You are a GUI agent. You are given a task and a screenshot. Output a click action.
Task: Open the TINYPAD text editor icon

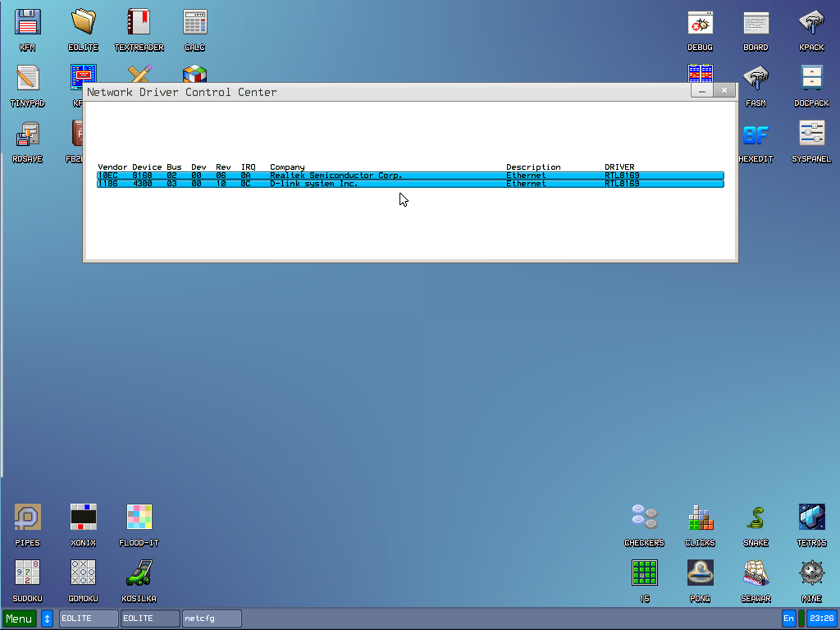pos(28,79)
